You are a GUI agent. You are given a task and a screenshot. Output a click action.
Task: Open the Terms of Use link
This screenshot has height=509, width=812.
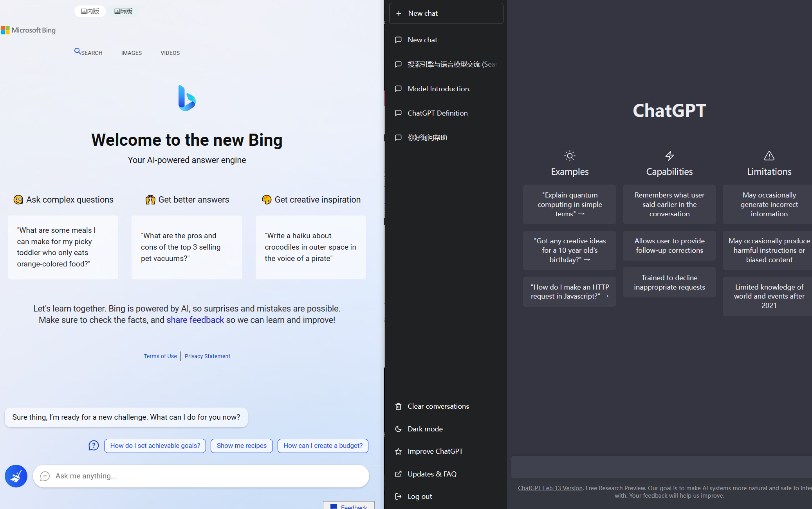[160, 356]
